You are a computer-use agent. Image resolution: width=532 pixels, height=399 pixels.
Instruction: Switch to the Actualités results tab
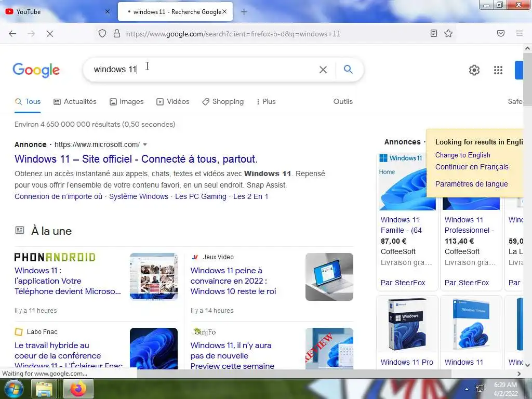pyautogui.click(x=75, y=101)
